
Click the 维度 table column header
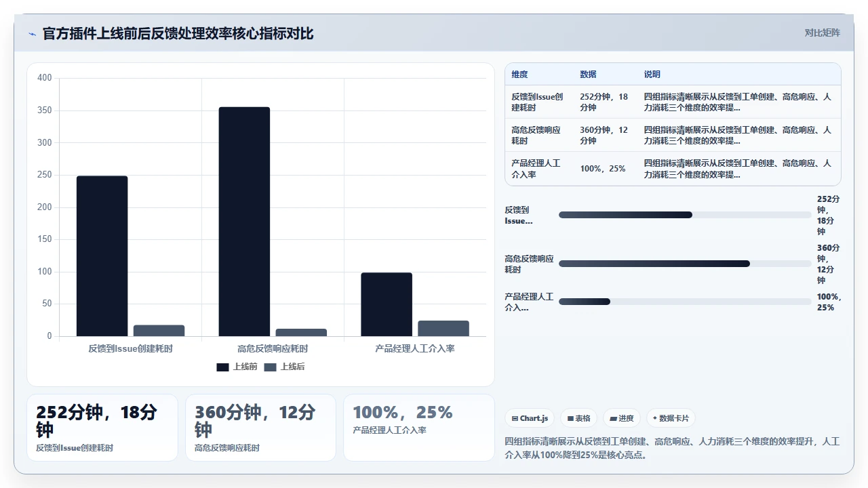coord(519,75)
